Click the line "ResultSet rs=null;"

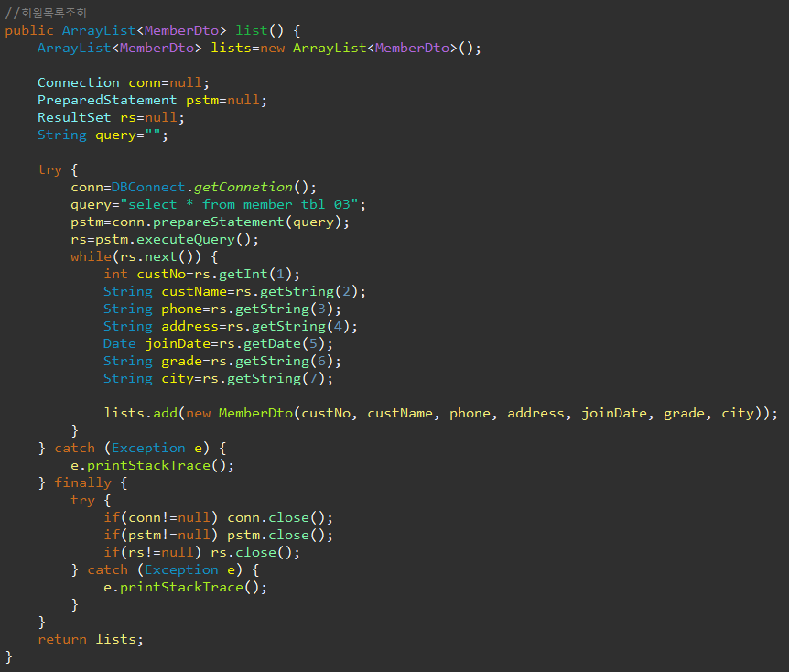[111, 118]
